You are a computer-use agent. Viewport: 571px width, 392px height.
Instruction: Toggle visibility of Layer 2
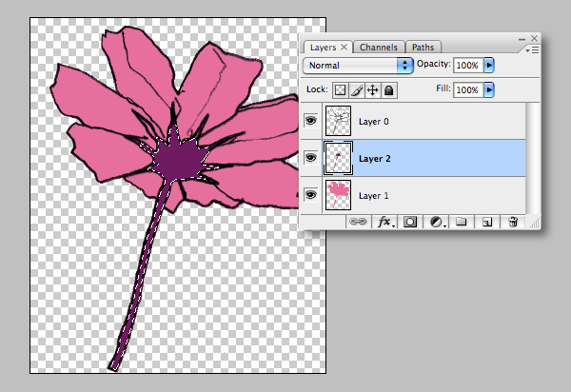[311, 158]
